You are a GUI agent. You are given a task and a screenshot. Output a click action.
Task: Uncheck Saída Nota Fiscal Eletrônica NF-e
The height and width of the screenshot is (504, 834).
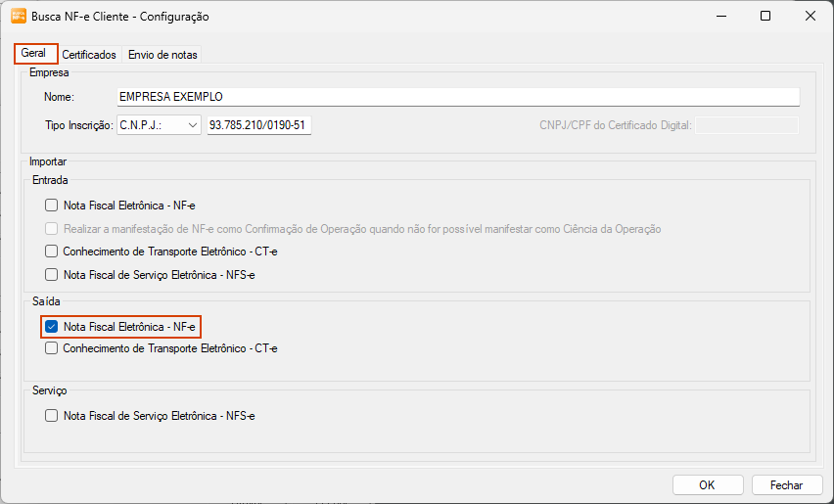point(52,326)
